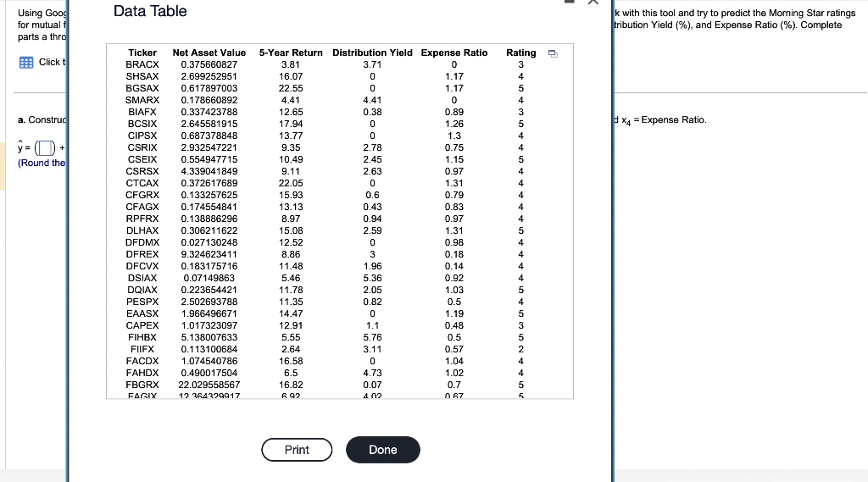The width and height of the screenshot is (868, 482).
Task: Click the BIAFX ticker cell
Action: (142, 113)
